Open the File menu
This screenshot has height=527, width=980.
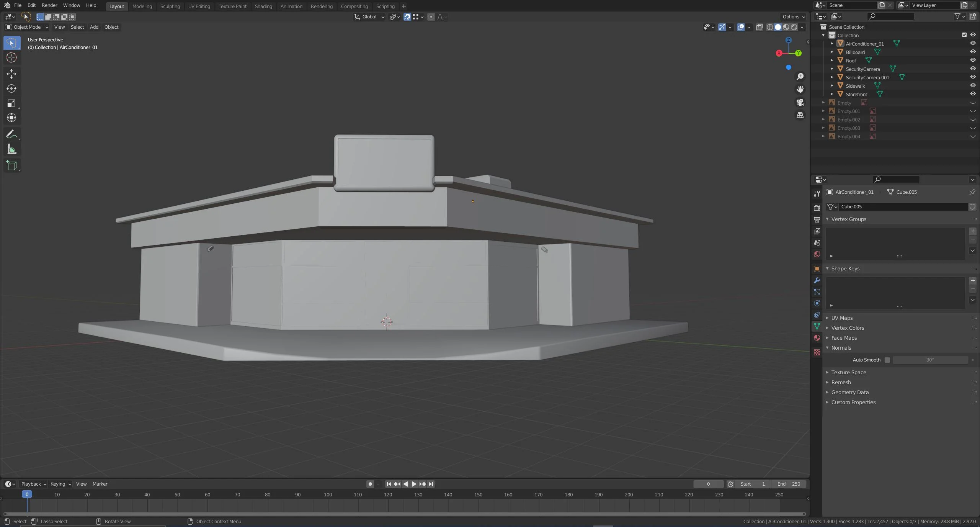(x=18, y=5)
